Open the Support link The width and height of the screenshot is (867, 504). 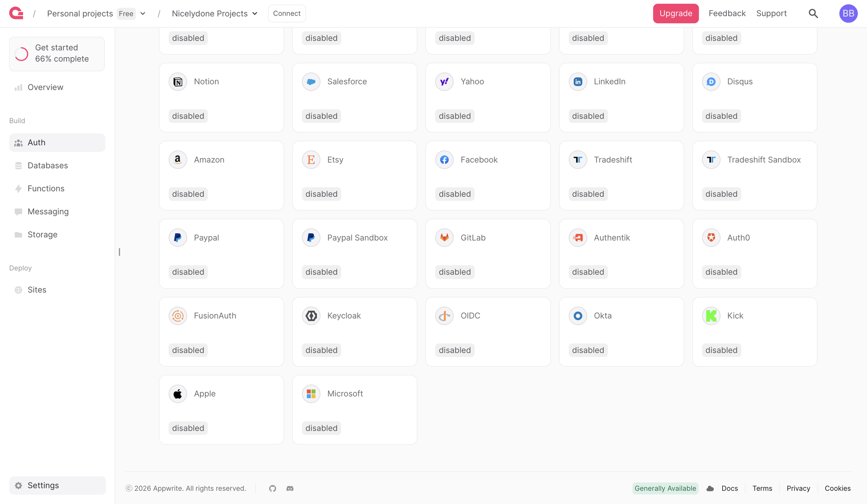point(771,13)
